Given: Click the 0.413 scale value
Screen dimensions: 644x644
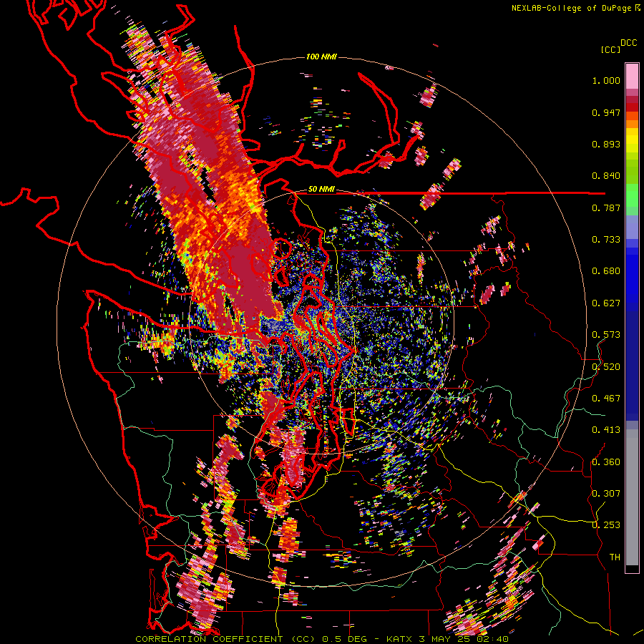Looking at the screenshot, I should click(x=606, y=430).
